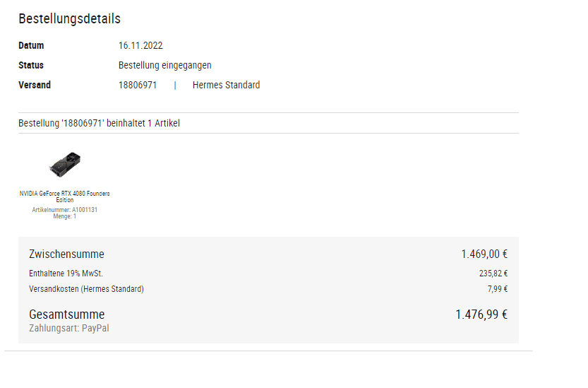Click the order date 16.11.2022
Viewport: 588px width, 388px height.
click(140, 45)
